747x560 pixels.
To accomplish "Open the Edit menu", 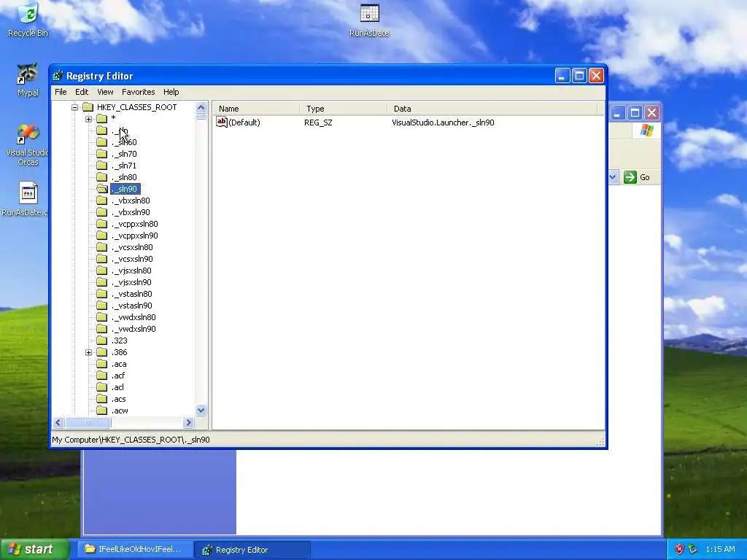I will click(x=82, y=92).
